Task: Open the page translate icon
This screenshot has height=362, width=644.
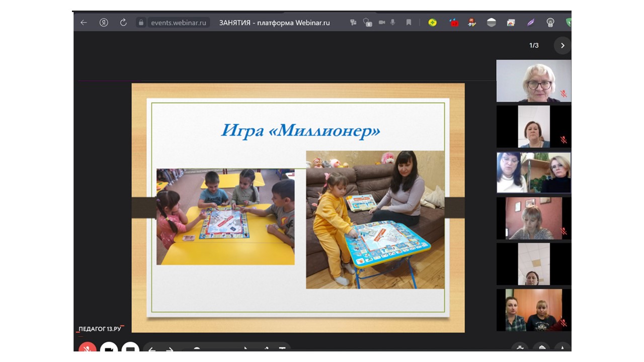Action: (353, 23)
